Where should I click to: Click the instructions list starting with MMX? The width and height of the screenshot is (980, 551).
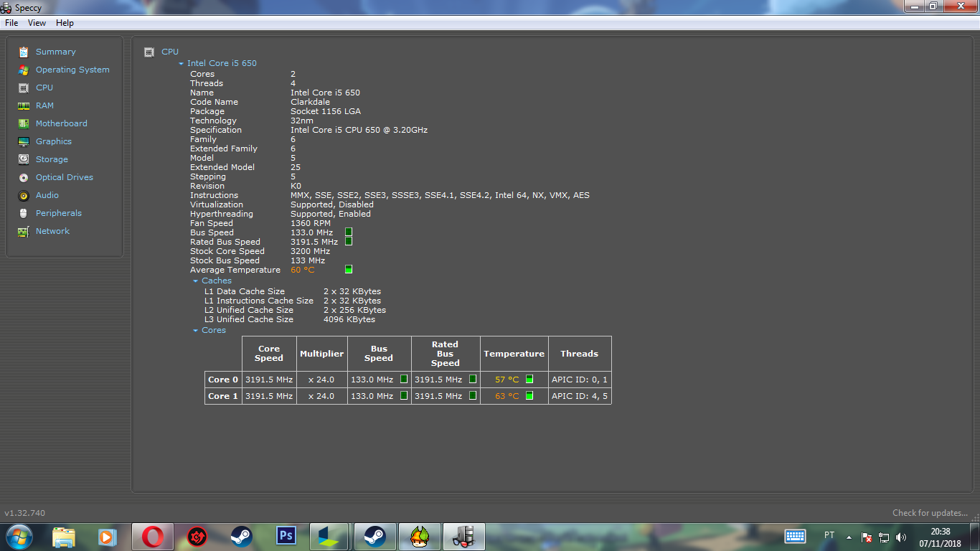tap(440, 195)
